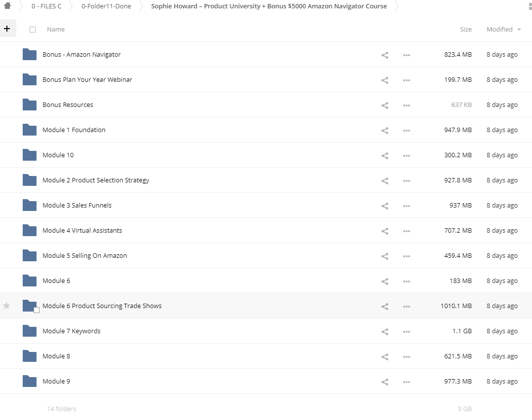532x420 pixels.
Task: Share the Bonus - Amazon Navigator folder
Action: click(x=385, y=55)
